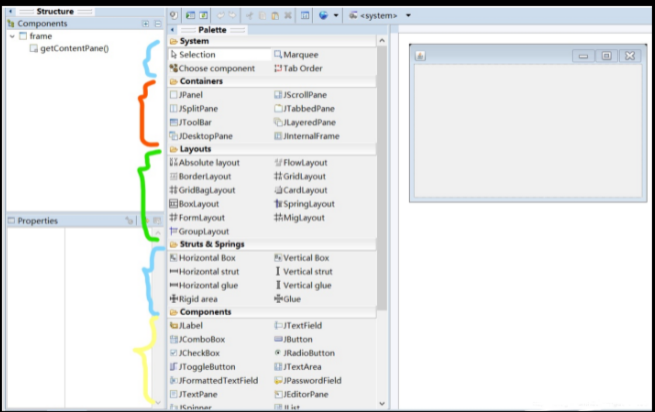
Task: Choose the JToggleButton component
Action: coord(203,367)
